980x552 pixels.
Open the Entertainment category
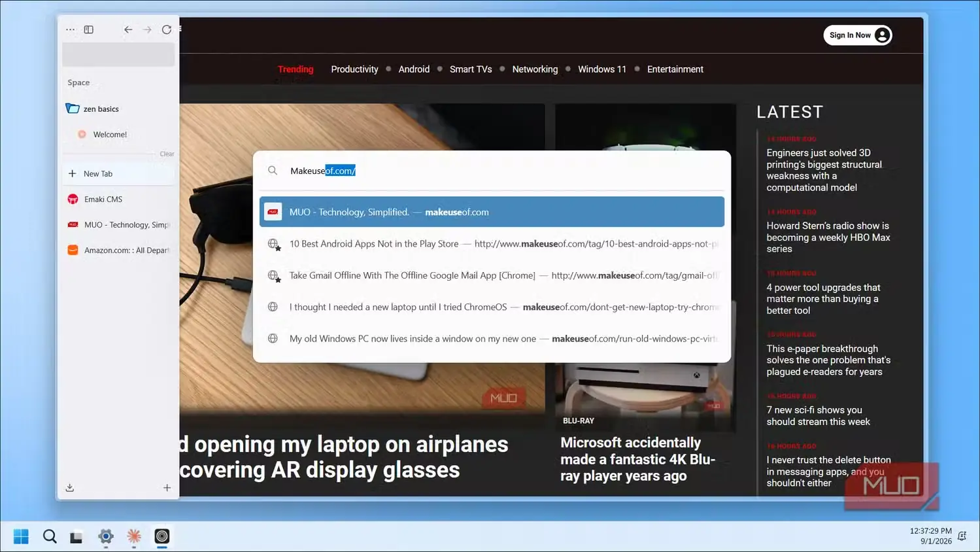click(675, 69)
